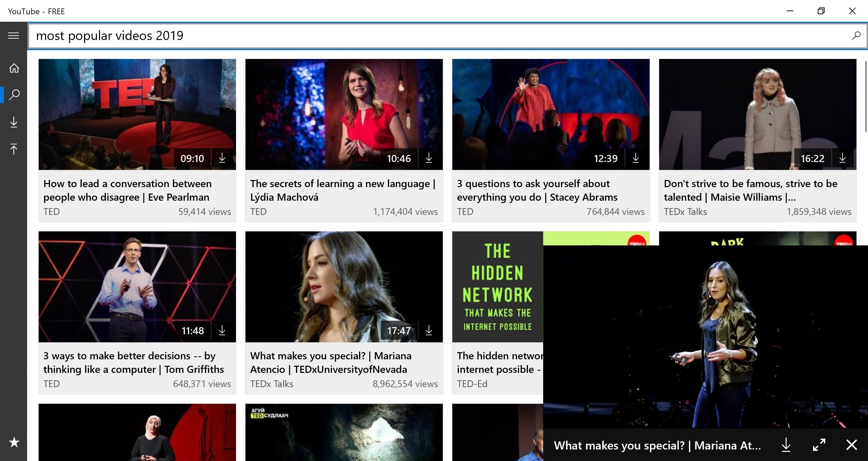Download the Eve Pearlman video
Image resolution: width=868 pixels, height=461 pixels.
(222, 158)
